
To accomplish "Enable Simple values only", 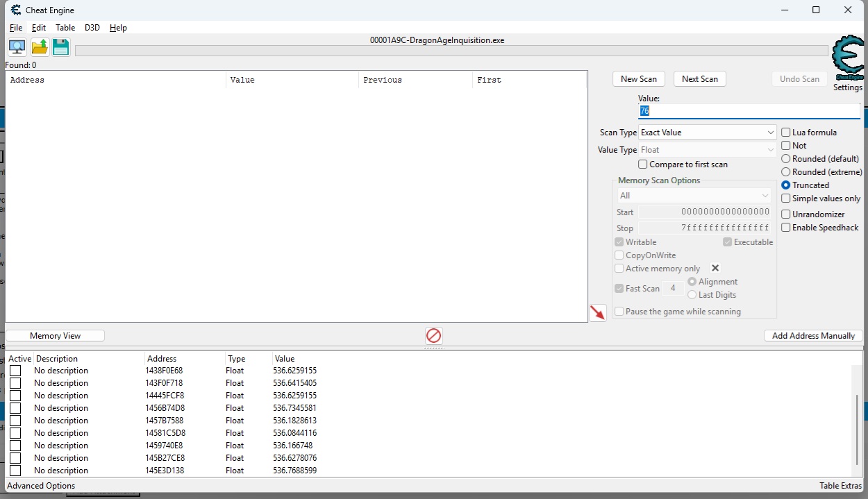I will (x=786, y=198).
